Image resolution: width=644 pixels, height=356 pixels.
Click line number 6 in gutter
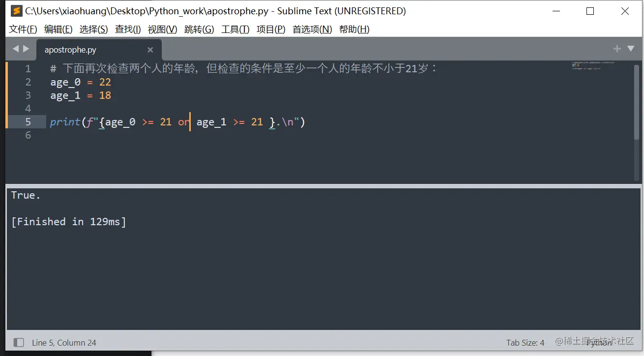(28, 135)
